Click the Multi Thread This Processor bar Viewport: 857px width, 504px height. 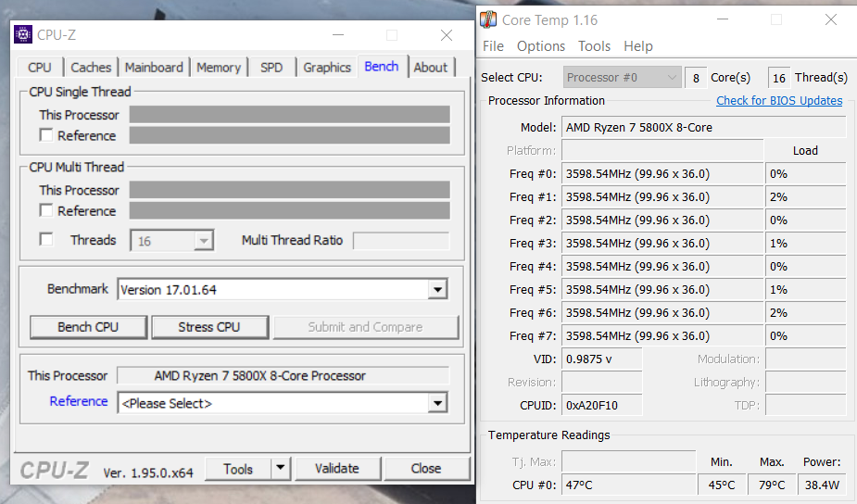pyautogui.click(x=290, y=190)
